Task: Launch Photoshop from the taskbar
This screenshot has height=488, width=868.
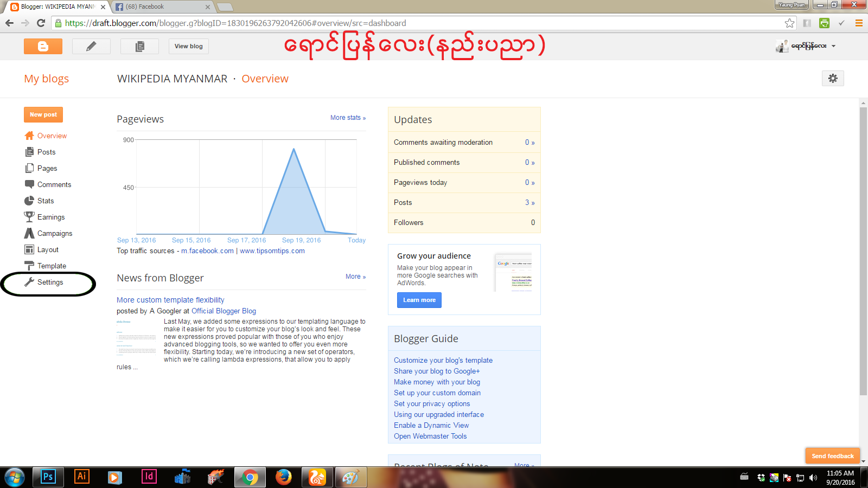Action: (48, 477)
